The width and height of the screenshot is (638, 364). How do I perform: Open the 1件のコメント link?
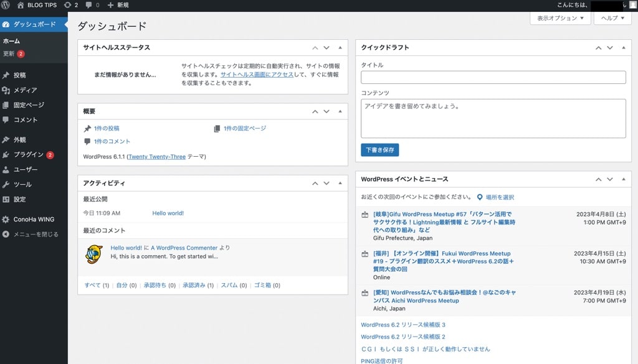point(112,141)
